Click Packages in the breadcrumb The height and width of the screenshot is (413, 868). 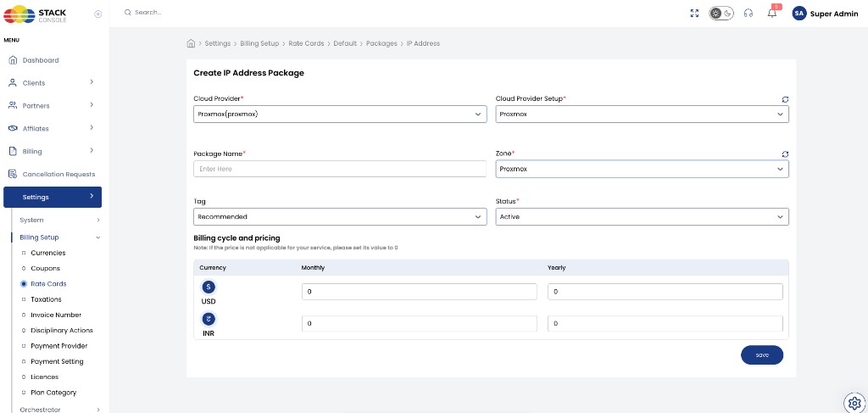tap(381, 43)
